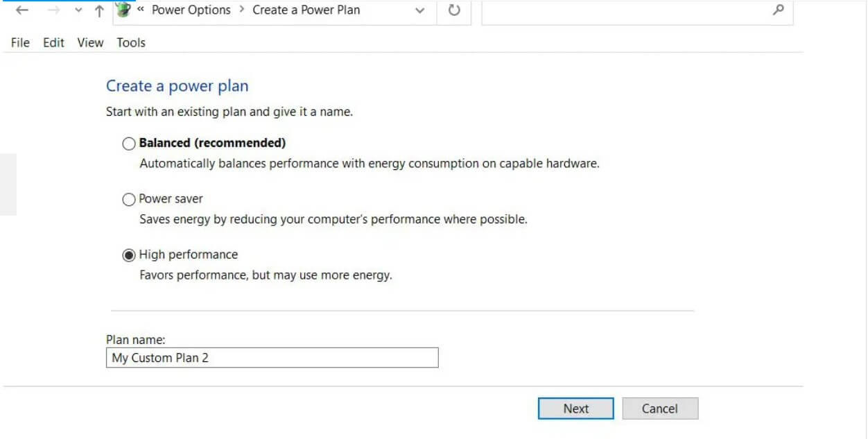
Task: Open the Tools menu
Action: coord(131,42)
